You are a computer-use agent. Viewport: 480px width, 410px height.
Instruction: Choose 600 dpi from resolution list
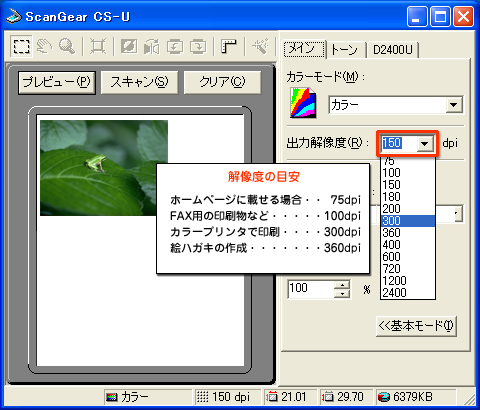pyautogui.click(x=408, y=257)
